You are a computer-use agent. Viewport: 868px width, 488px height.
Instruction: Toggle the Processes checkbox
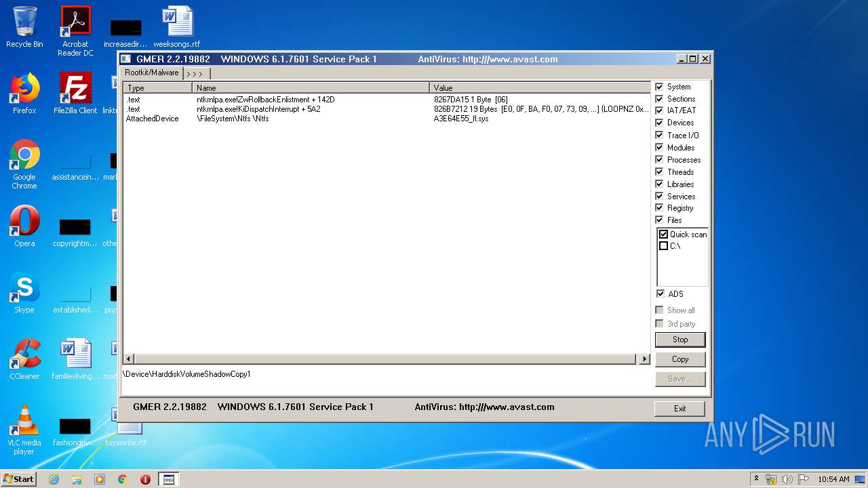pos(659,160)
